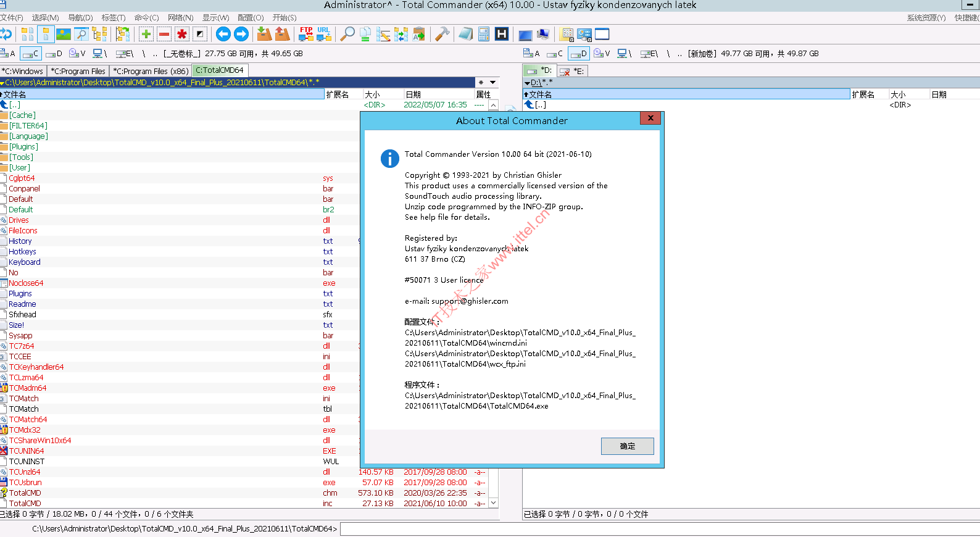The width and height of the screenshot is (980, 537).
Task: Open left panel directory history dropdown arrow
Action: point(492,82)
